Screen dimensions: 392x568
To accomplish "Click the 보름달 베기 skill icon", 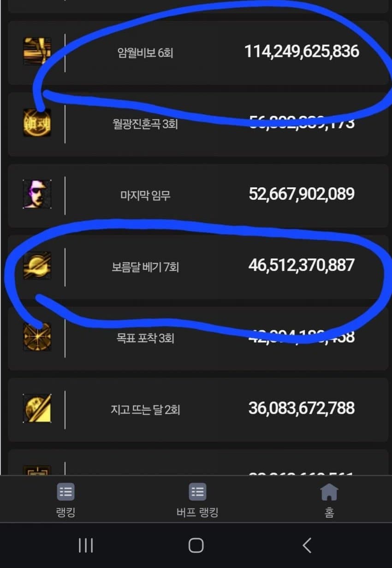I will coord(37,265).
